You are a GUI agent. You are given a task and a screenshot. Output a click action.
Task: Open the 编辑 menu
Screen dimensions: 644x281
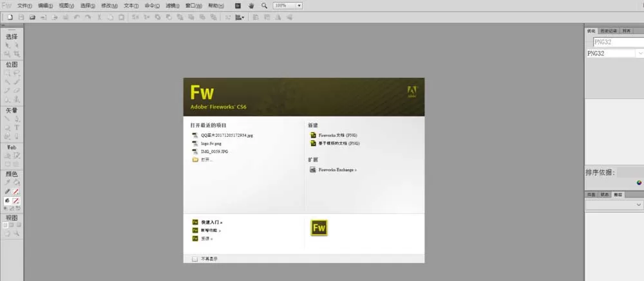coord(45,6)
